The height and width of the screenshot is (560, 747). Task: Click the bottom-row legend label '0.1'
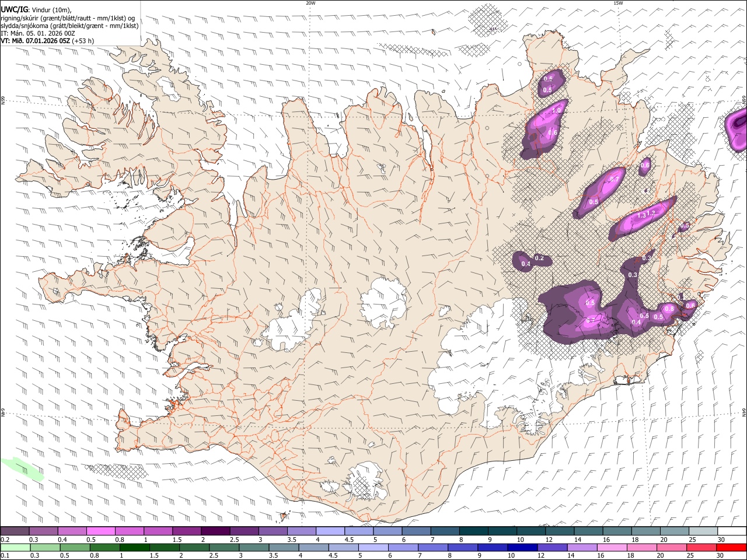[x=5, y=556]
